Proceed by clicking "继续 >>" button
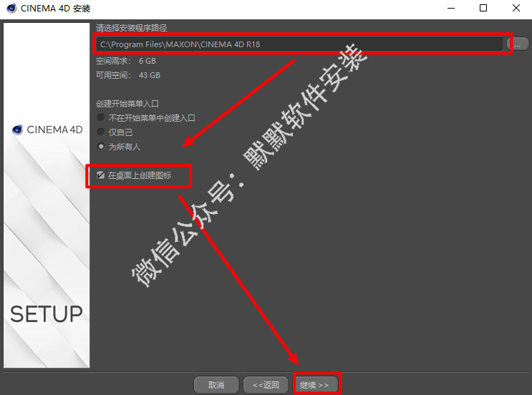Viewport: 532px width, 395px height. [x=315, y=385]
